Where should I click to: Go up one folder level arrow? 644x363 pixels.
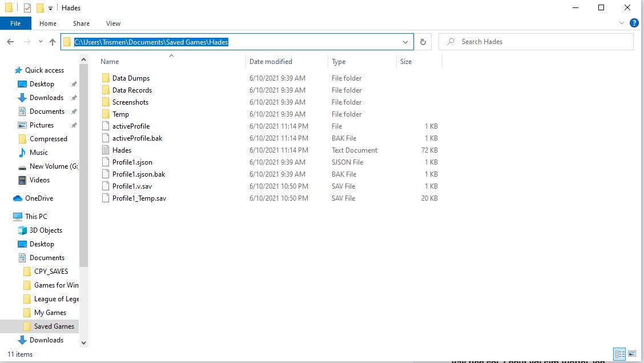click(x=53, y=42)
